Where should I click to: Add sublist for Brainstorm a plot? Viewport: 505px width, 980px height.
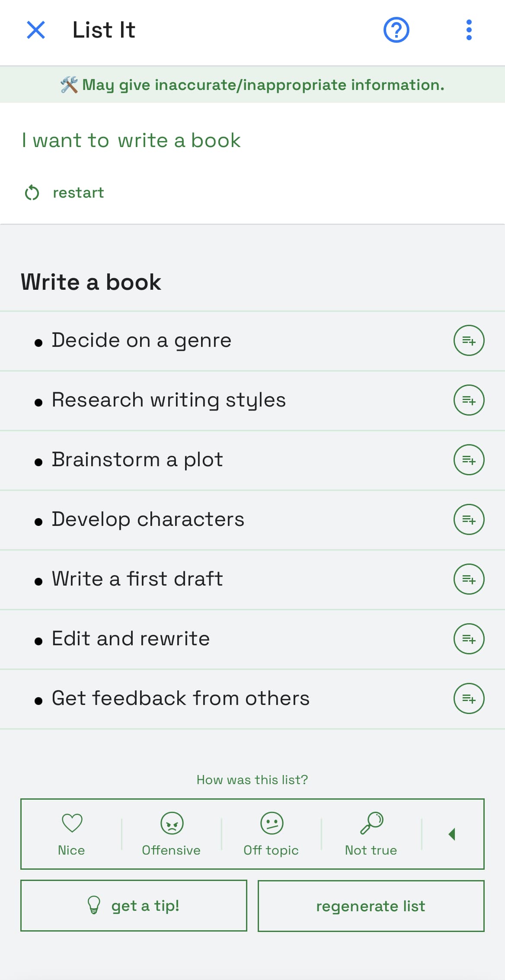tap(469, 460)
